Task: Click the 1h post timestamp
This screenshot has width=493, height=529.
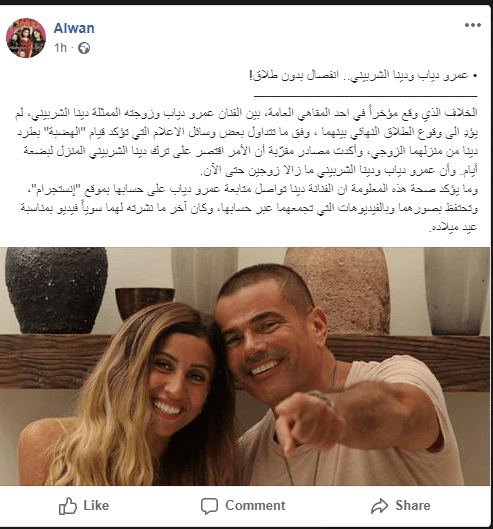Action: tap(60, 48)
